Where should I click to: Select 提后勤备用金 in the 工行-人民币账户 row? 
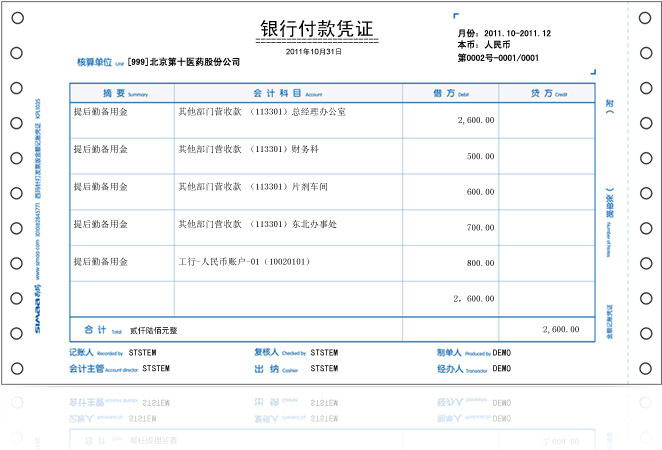click(x=100, y=262)
